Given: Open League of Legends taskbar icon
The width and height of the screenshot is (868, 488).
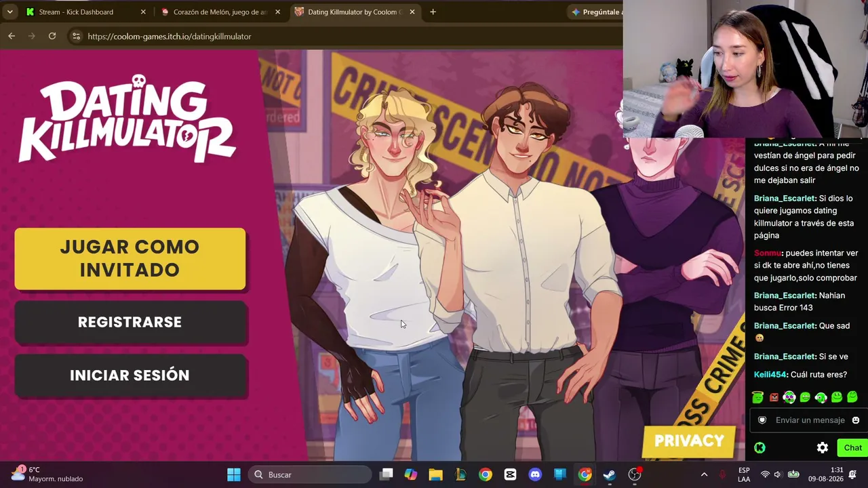Looking at the screenshot, I should click(460, 474).
